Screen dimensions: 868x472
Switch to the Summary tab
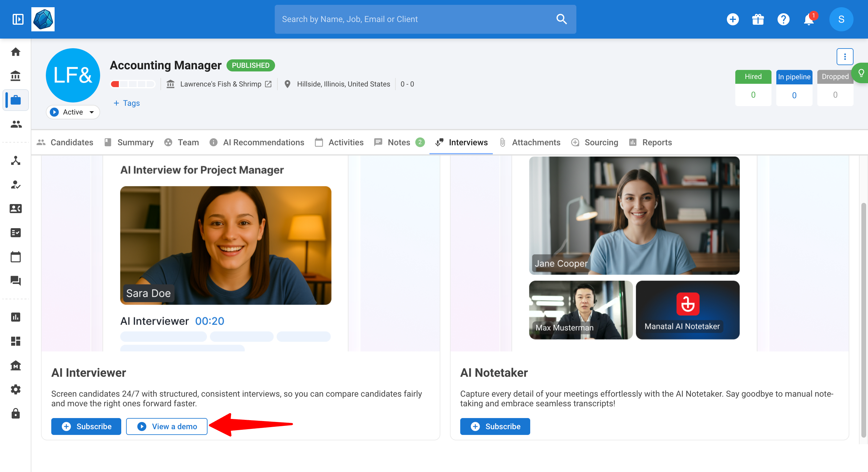129,142
